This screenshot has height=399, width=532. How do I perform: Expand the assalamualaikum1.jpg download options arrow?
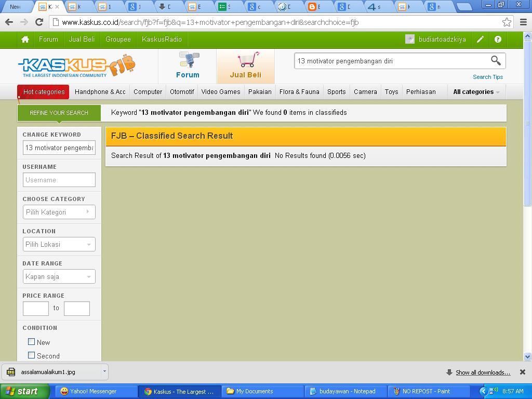click(x=104, y=371)
